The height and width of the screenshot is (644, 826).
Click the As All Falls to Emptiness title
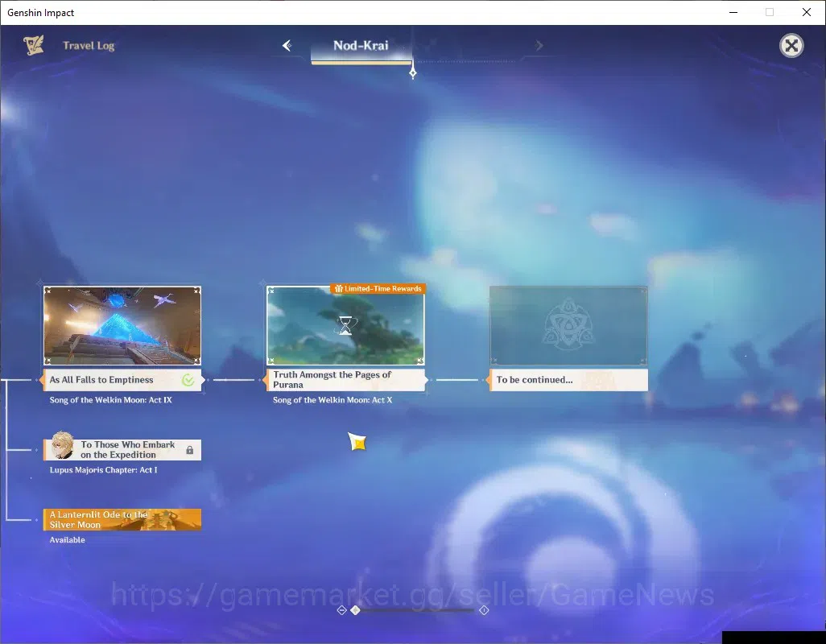[x=101, y=380]
